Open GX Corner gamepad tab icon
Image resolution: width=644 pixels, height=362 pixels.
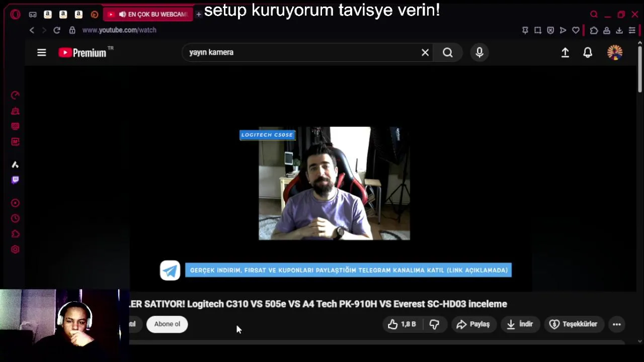pos(33,15)
